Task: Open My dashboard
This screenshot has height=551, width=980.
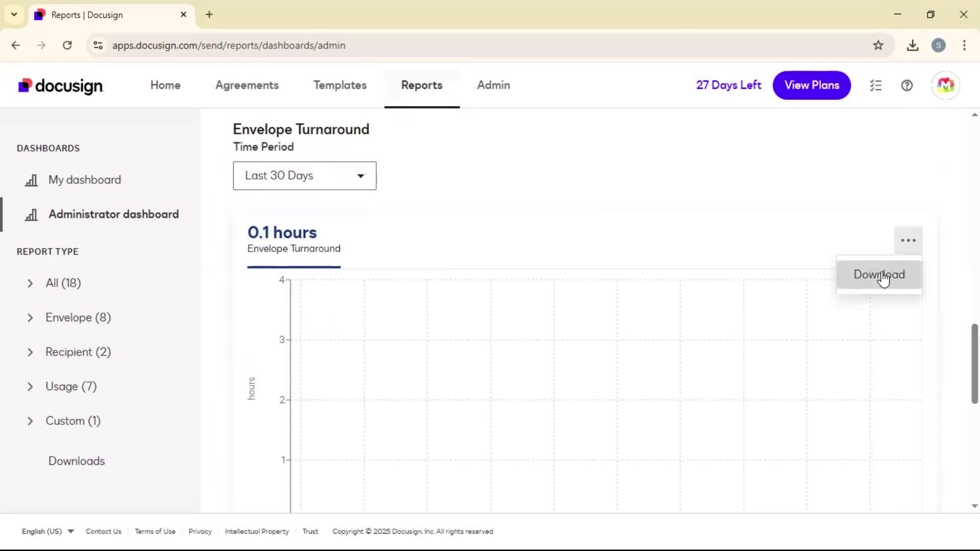Action: click(85, 180)
